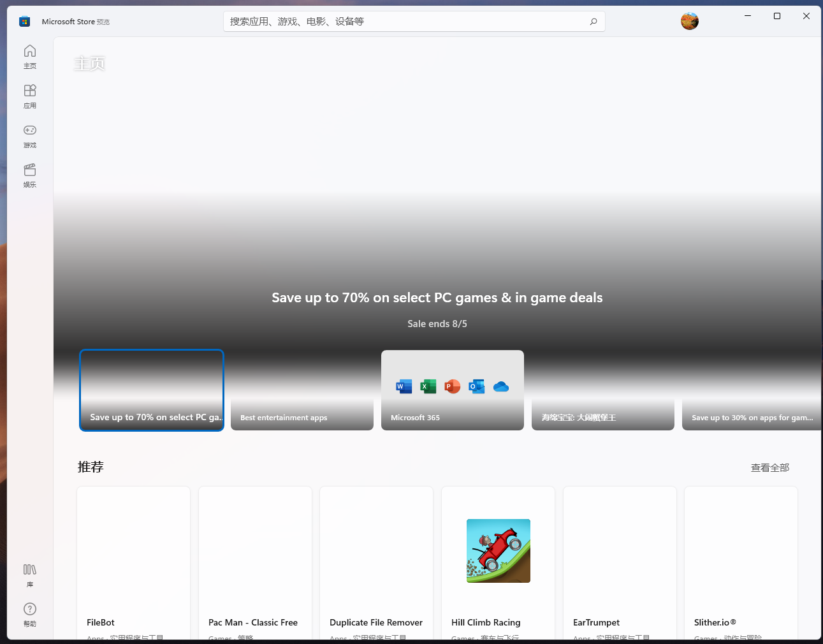Open the user profile avatar
This screenshot has height=644, width=823.
690,21
